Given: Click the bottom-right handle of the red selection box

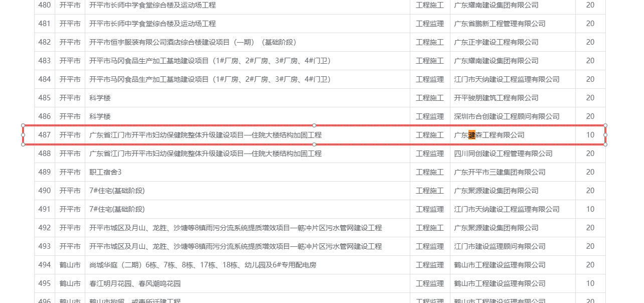Looking at the screenshot, I should coord(605,144).
